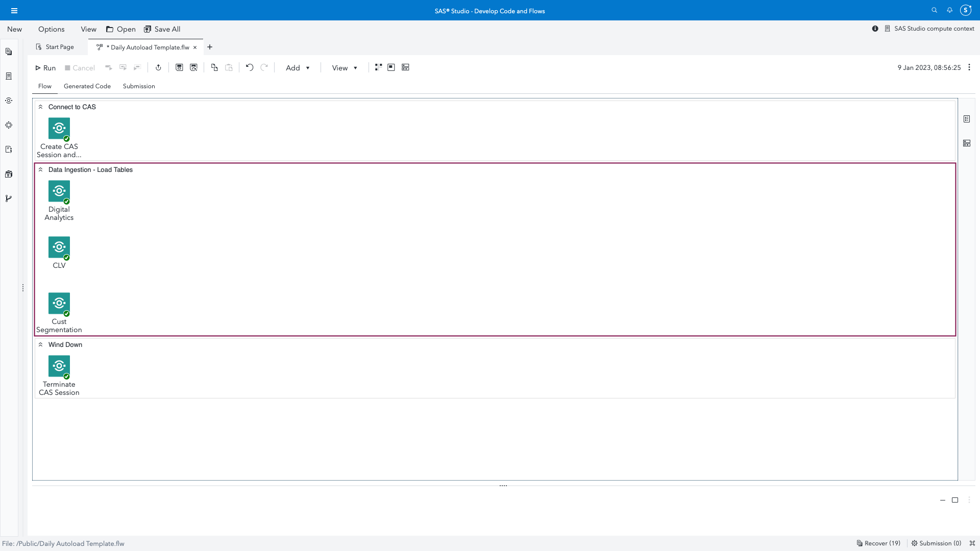980x551 pixels.
Task: Open the Explorer panel in the left sidebar
Action: point(9,51)
